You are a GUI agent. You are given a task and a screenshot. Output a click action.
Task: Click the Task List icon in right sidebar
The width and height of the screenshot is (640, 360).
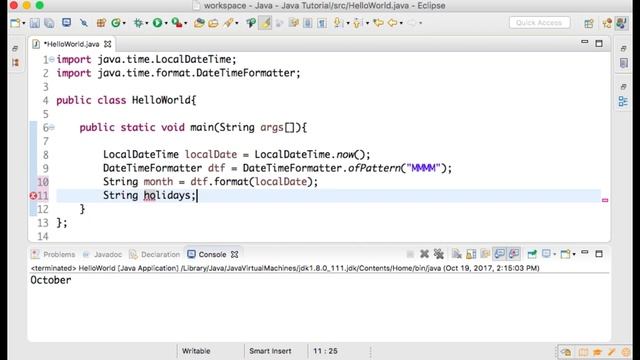point(623,63)
